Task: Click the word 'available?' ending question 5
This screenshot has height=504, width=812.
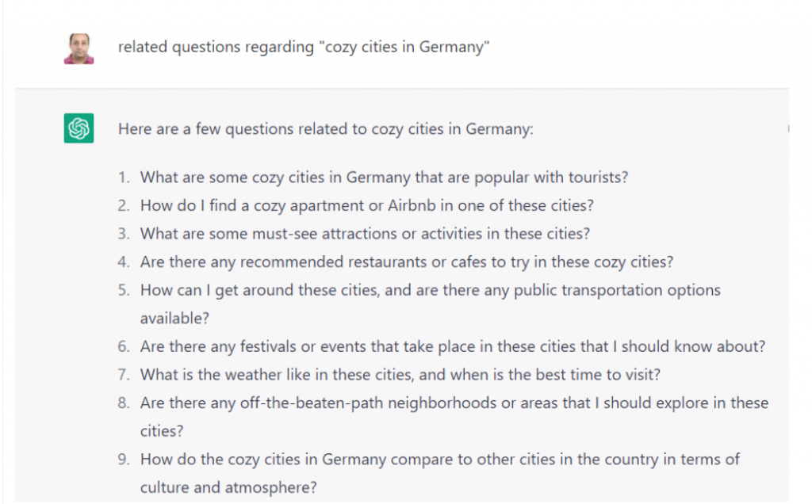Action: click(174, 319)
